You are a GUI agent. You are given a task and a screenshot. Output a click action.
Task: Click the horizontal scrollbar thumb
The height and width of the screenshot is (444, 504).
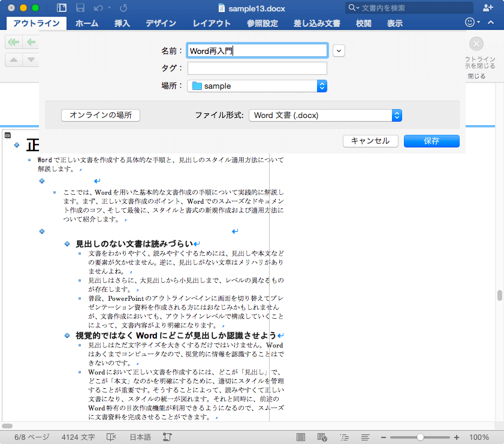pyautogui.click(x=7, y=426)
